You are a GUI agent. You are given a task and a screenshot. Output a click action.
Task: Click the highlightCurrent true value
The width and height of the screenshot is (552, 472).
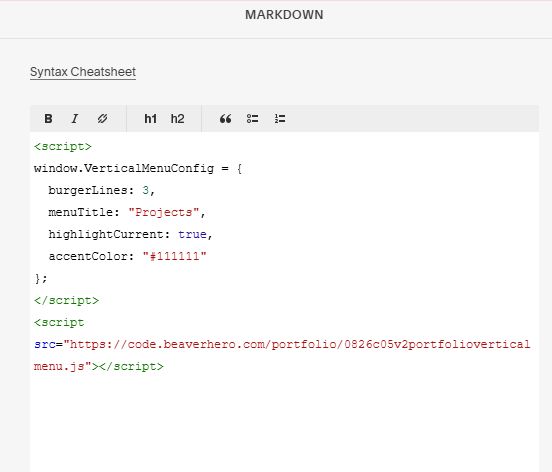click(x=192, y=234)
